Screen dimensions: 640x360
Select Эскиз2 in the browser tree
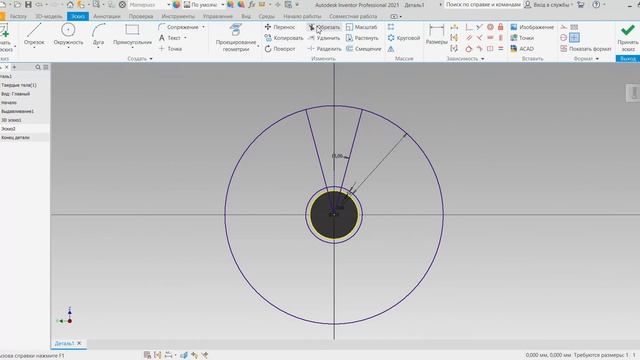(8, 129)
